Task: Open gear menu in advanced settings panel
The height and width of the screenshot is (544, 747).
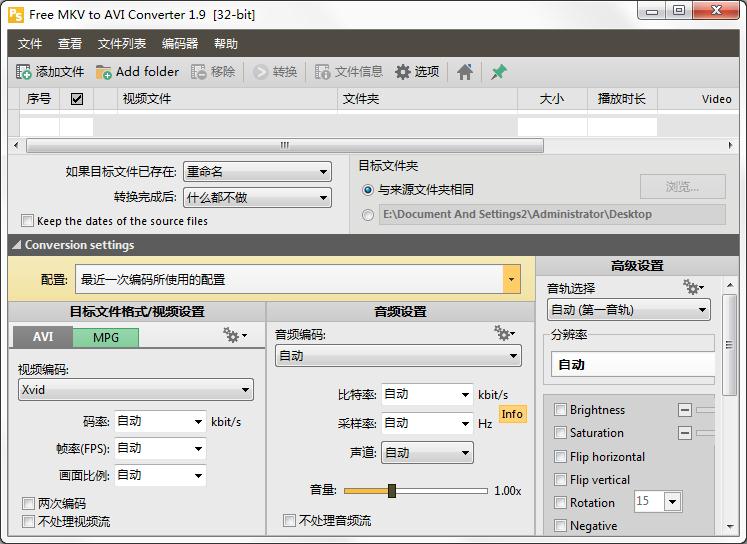Action: coord(693,288)
